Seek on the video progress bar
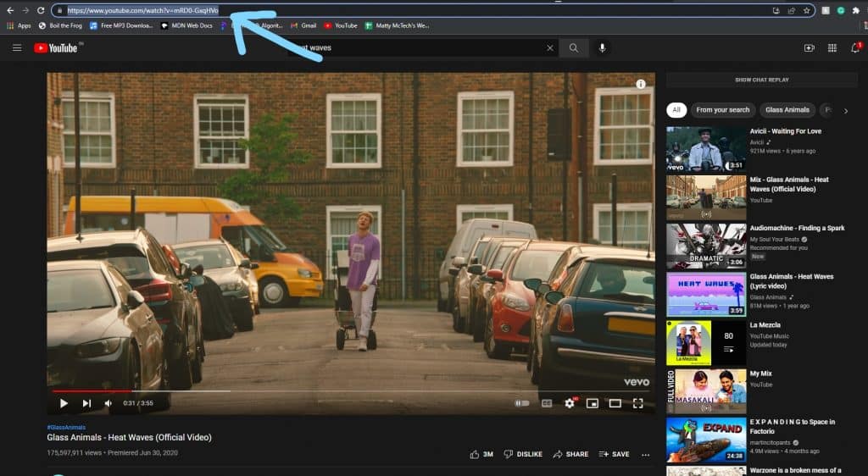 (x=351, y=391)
